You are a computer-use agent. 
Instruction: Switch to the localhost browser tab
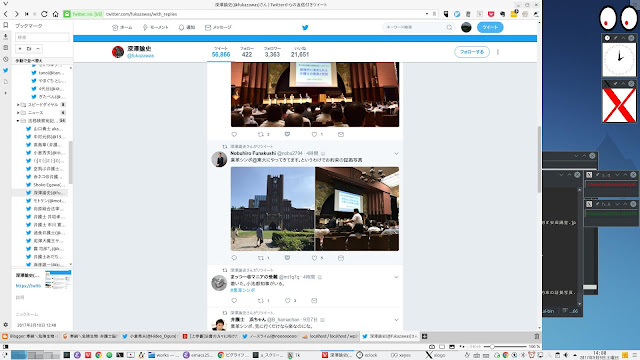pyautogui.click(x=330, y=336)
